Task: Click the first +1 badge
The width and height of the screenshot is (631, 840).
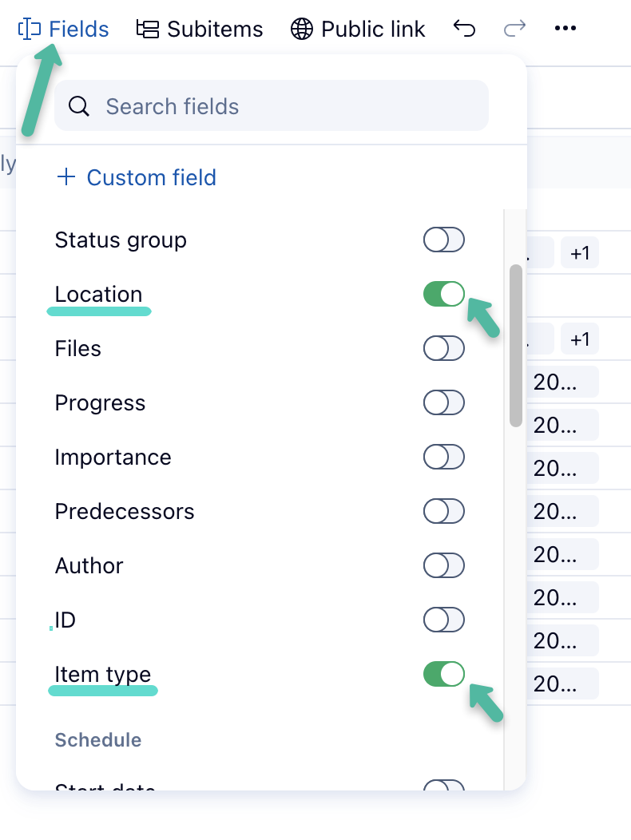Action: pos(580,253)
